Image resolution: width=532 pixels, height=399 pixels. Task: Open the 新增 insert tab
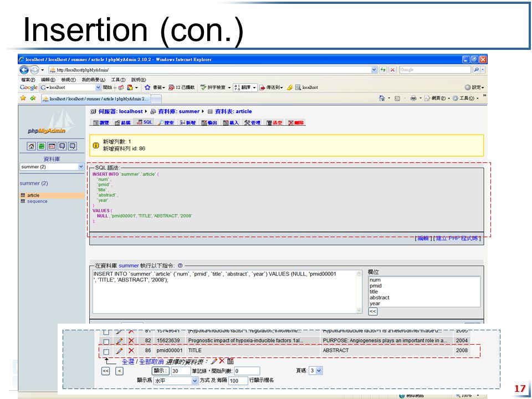[x=188, y=122]
